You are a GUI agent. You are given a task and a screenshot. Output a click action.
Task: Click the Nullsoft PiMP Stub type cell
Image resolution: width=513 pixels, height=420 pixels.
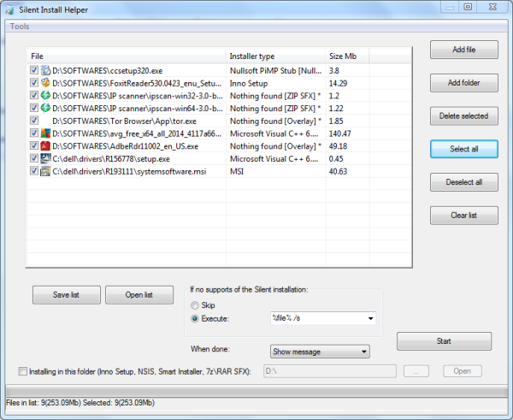click(x=275, y=71)
